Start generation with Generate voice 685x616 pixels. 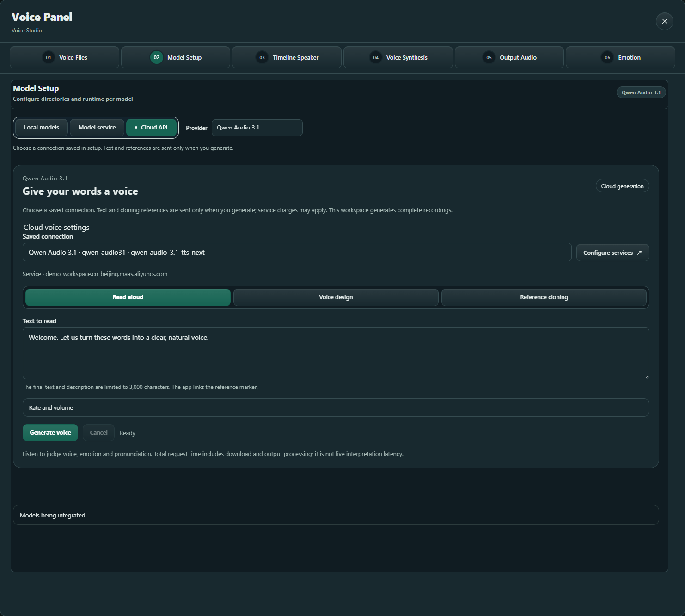click(50, 433)
